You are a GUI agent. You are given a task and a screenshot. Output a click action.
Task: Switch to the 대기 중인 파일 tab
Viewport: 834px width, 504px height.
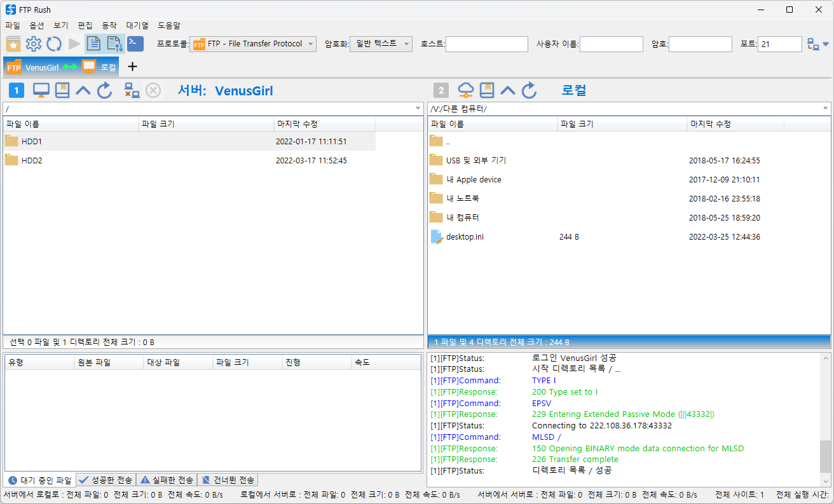click(x=40, y=480)
